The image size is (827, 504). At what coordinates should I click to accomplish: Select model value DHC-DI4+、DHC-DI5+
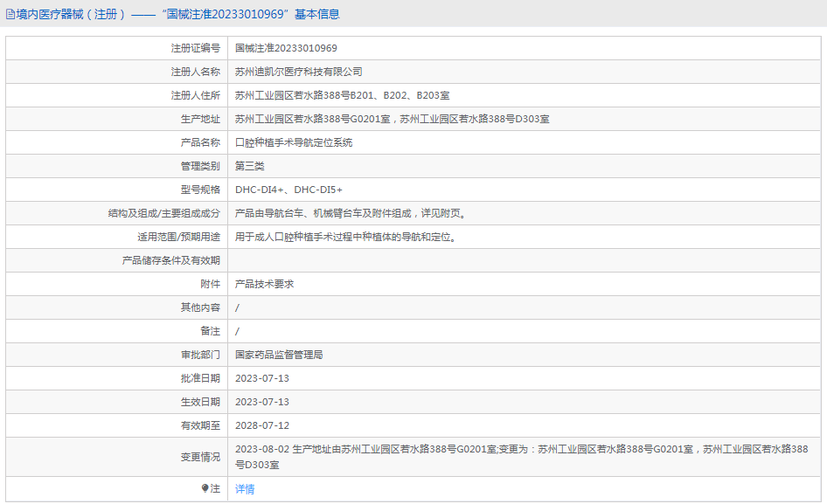click(288, 190)
